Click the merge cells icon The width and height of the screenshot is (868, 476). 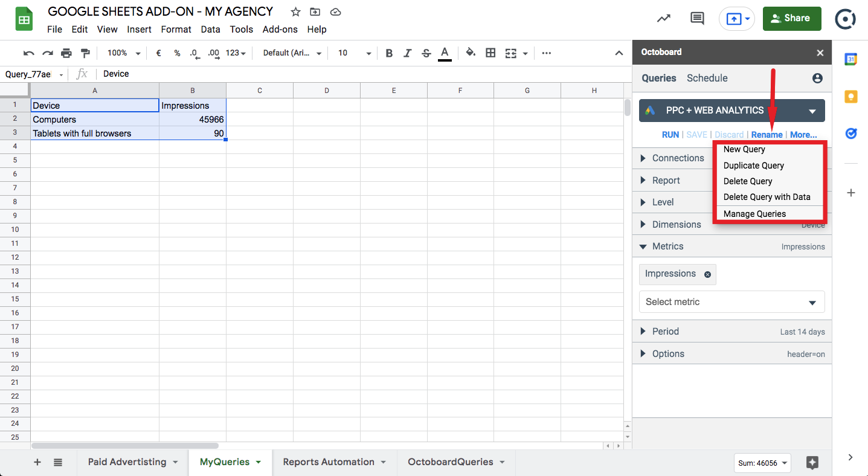(511, 53)
